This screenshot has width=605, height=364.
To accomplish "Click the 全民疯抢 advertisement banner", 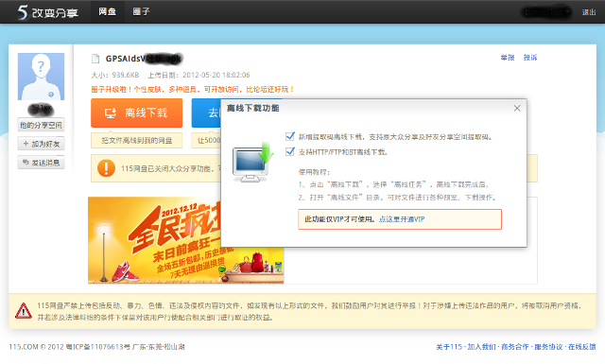I will (186, 240).
